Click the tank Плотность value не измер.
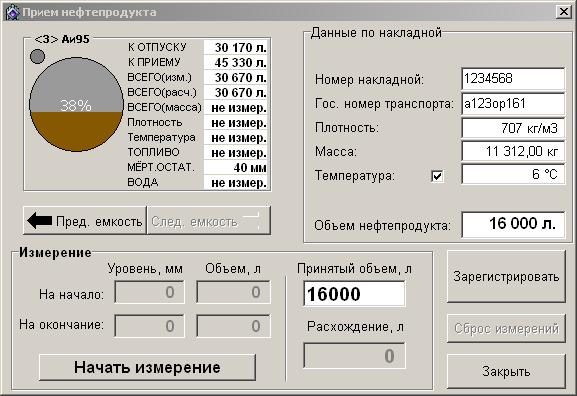Screen dimensions: 577x396 [x=236, y=123]
